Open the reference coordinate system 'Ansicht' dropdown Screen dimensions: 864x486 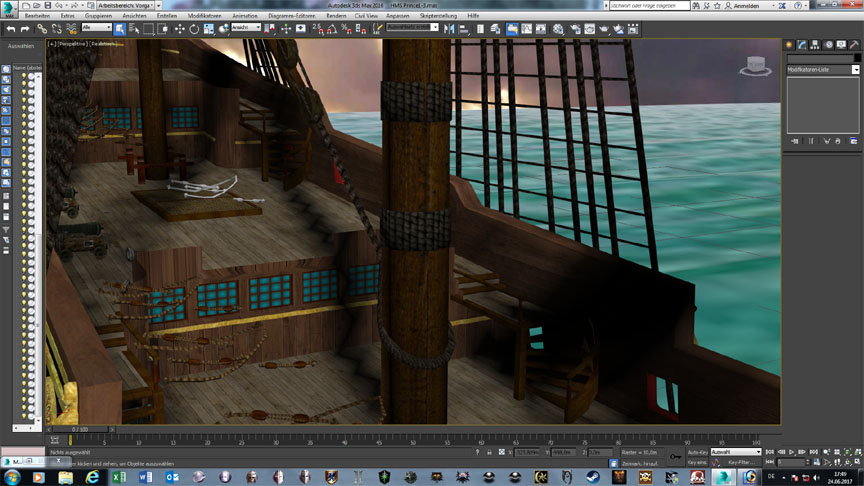pos(246,27)
